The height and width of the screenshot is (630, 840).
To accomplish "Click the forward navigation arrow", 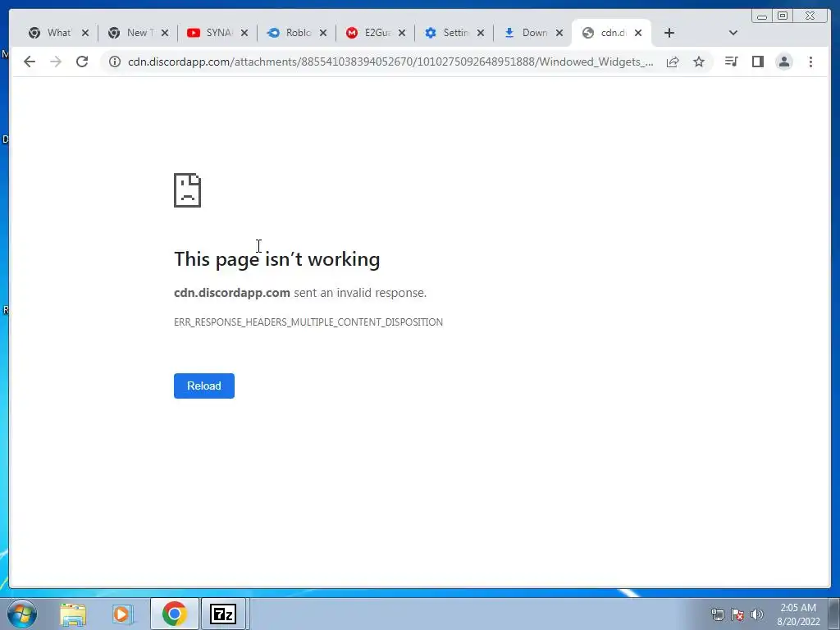I will click(56, 62).
